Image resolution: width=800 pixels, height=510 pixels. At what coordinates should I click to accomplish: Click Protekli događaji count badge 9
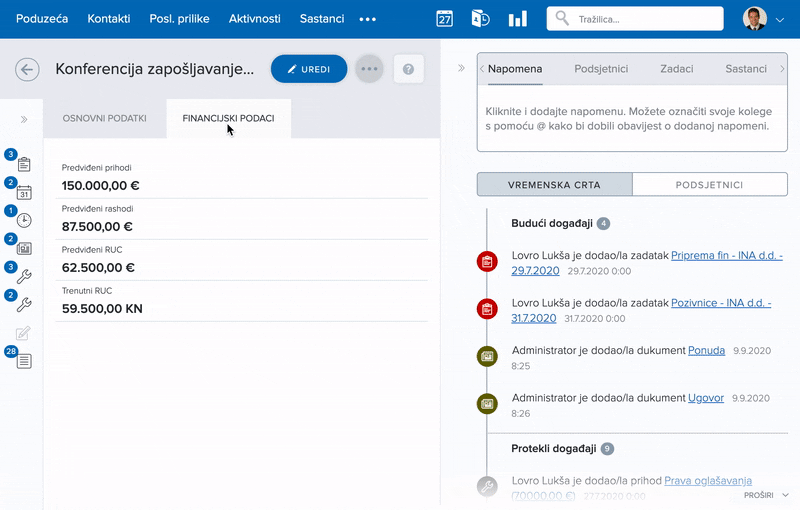point(607,449)
